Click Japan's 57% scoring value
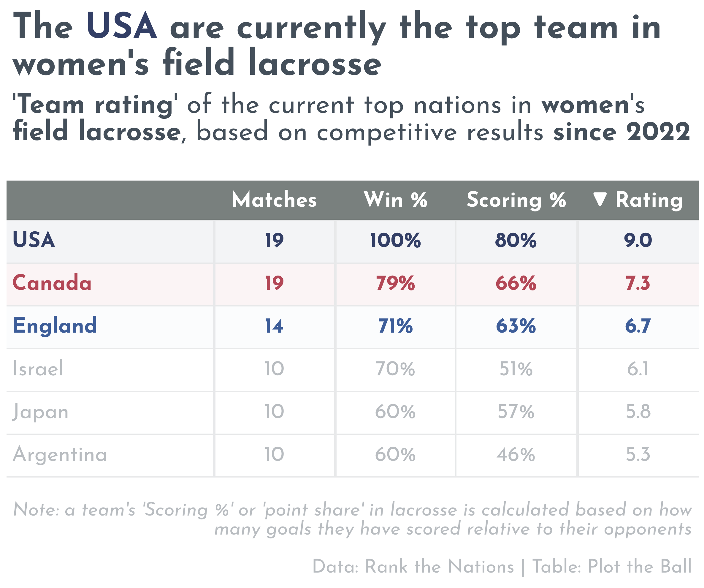 click(516, 412)
